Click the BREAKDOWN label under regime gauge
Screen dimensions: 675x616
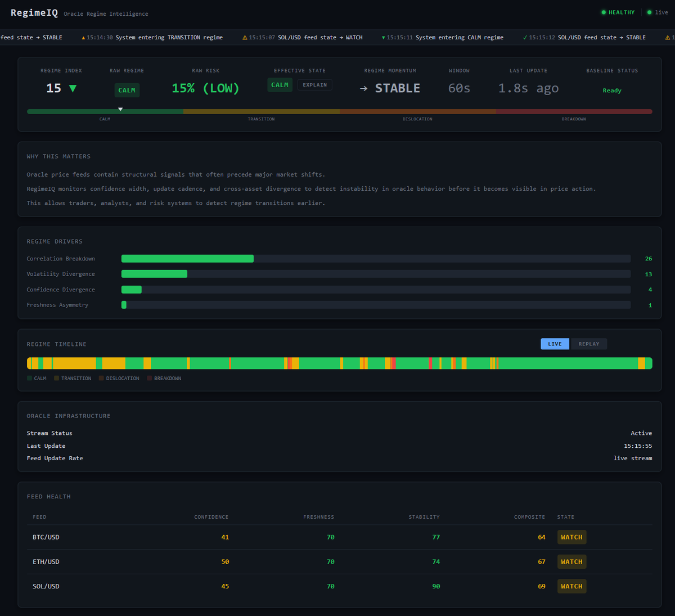pyautogui.click(x=574, y=119)
